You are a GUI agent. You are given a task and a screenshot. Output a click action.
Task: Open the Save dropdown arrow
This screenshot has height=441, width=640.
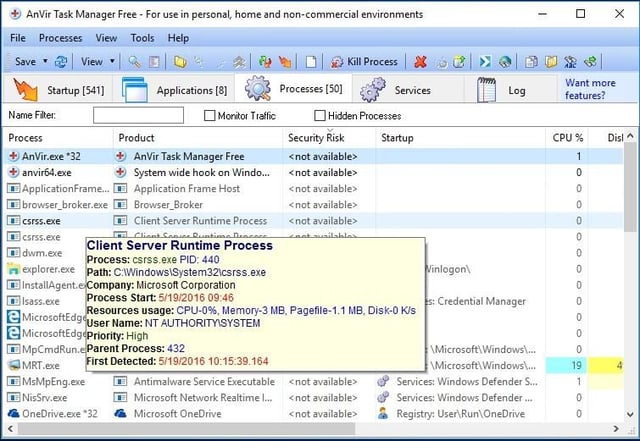point(45,61)
